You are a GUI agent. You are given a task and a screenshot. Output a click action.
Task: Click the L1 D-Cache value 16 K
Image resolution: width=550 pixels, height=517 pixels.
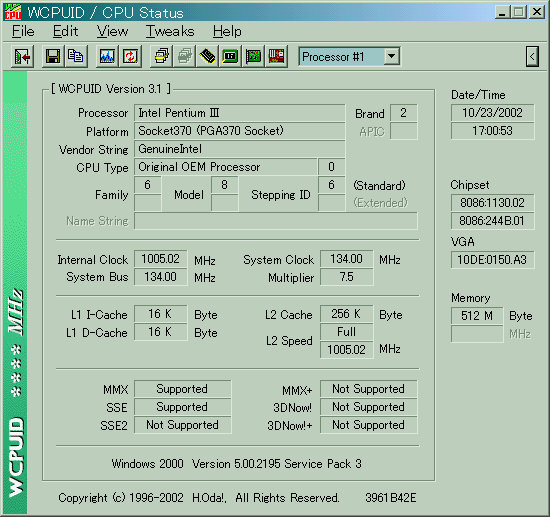(x=160, y=331)
